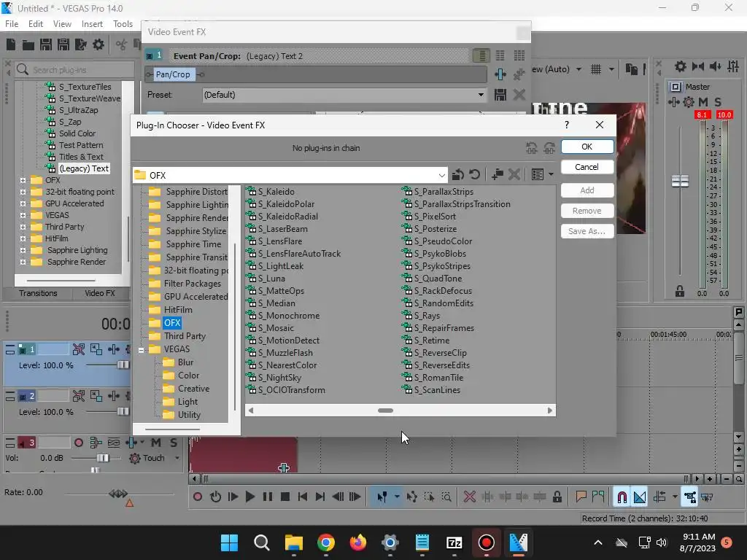Click Up One Level folder icon

(x=458, y=175)
